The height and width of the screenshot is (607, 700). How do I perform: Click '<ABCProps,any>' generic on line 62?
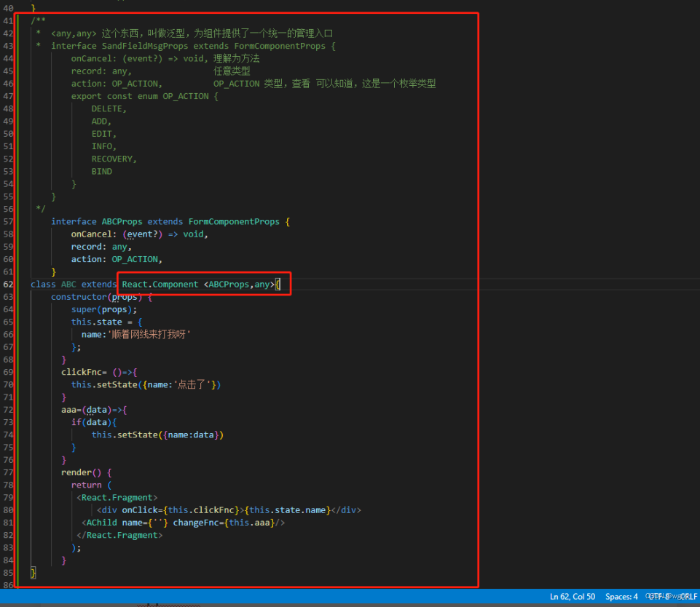coord(239,284)
